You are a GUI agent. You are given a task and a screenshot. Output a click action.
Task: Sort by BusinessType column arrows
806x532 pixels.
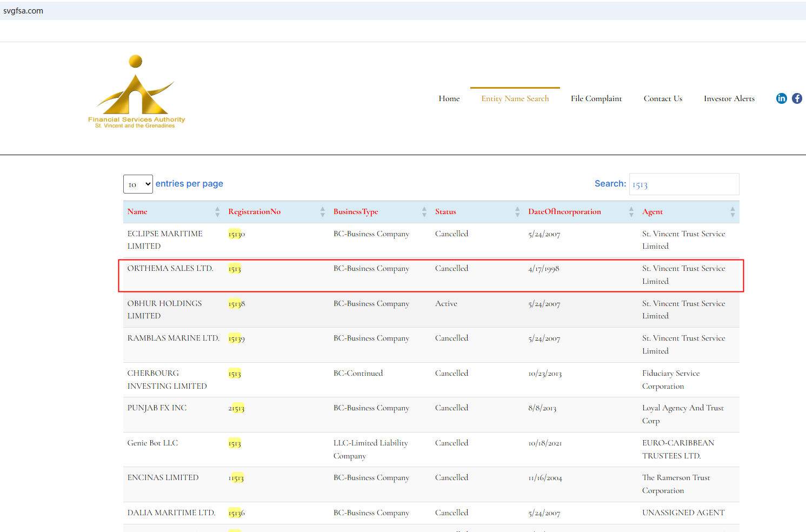pyautogui.click(x=424, y=212)
